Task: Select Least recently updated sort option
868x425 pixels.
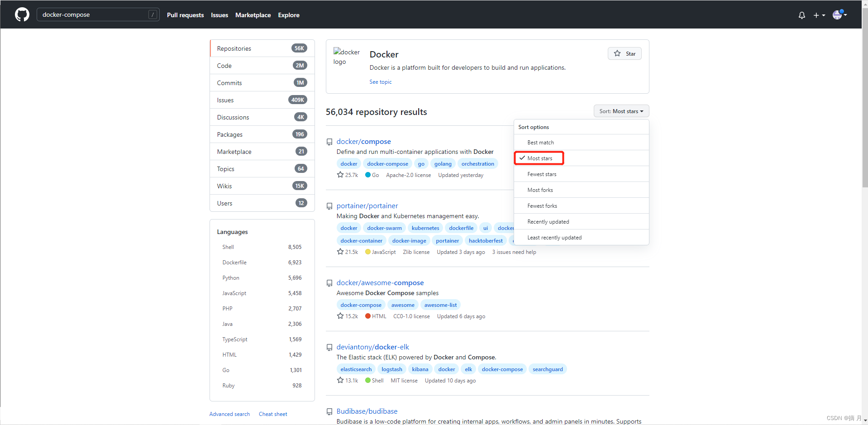Action: (x=582, y=237)
